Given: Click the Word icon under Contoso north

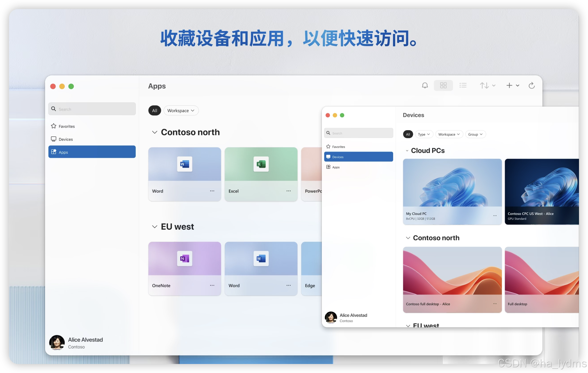Looking at the screenshot, I should pos(185,164).
